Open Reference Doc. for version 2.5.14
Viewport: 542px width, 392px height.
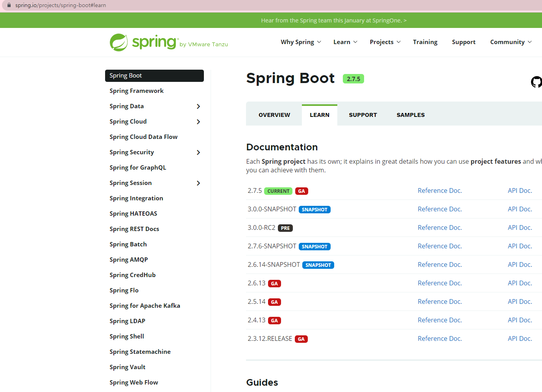tap(440, 301)
